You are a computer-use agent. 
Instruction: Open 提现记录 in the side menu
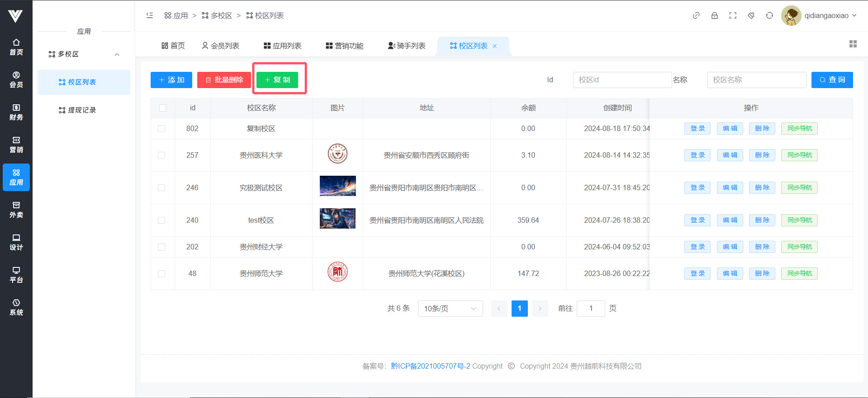[x=82, y=110]
